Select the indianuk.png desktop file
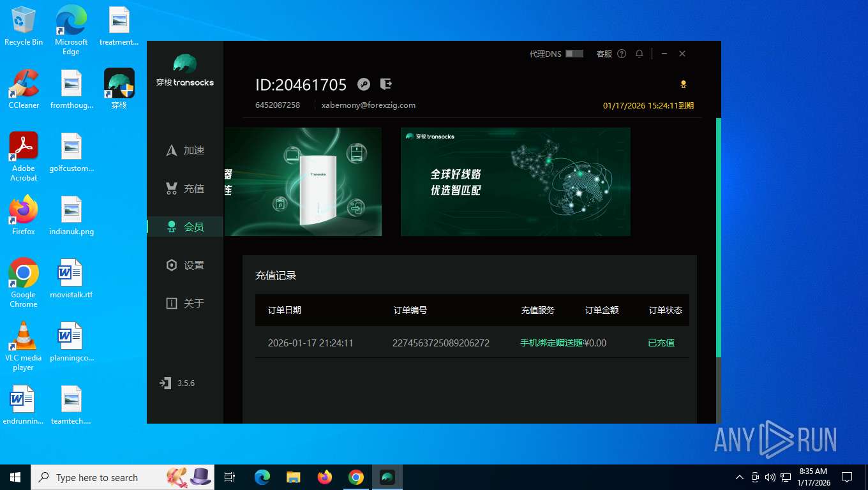 click(71, 215)
